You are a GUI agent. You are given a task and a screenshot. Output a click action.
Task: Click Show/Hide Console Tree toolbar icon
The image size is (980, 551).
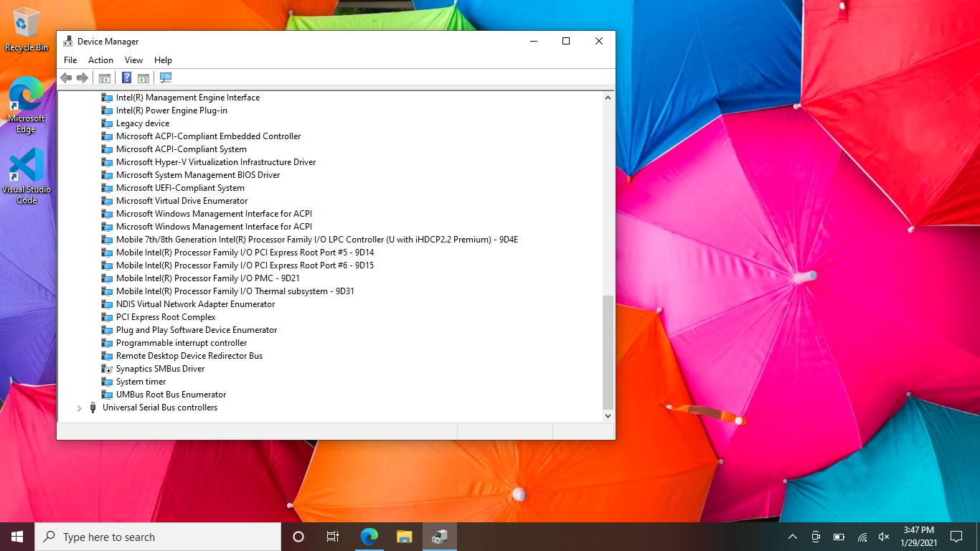pos(105,77)
